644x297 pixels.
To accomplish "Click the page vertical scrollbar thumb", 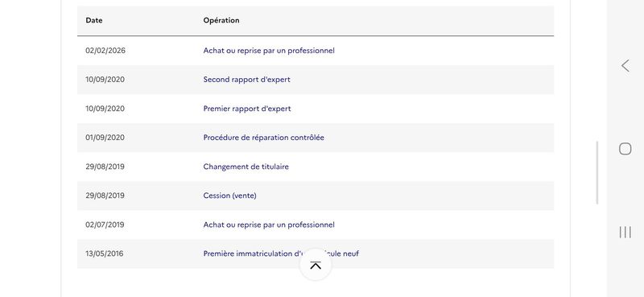I will pos(597,172).
